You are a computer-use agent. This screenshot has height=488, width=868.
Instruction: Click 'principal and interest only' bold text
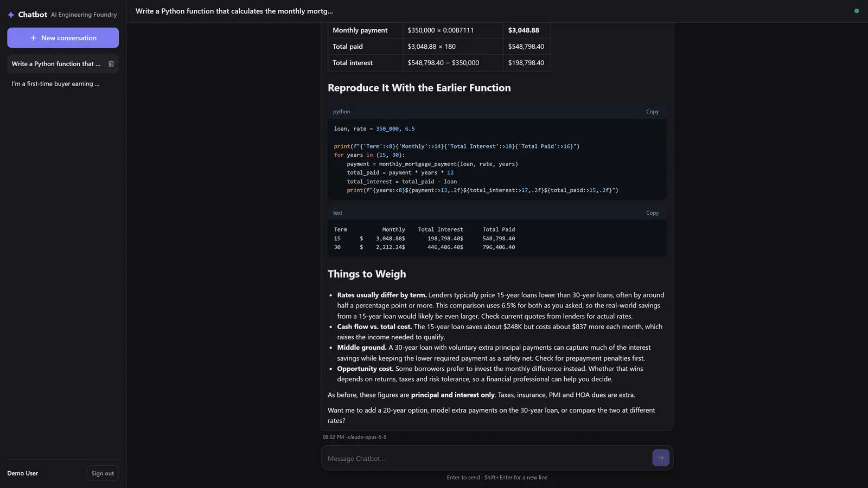click(453, 395)
